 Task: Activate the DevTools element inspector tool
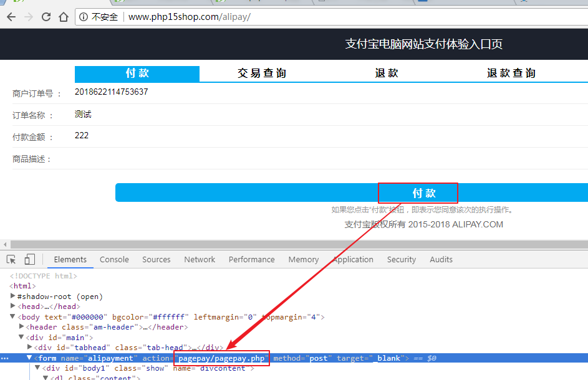coord(11,260)
